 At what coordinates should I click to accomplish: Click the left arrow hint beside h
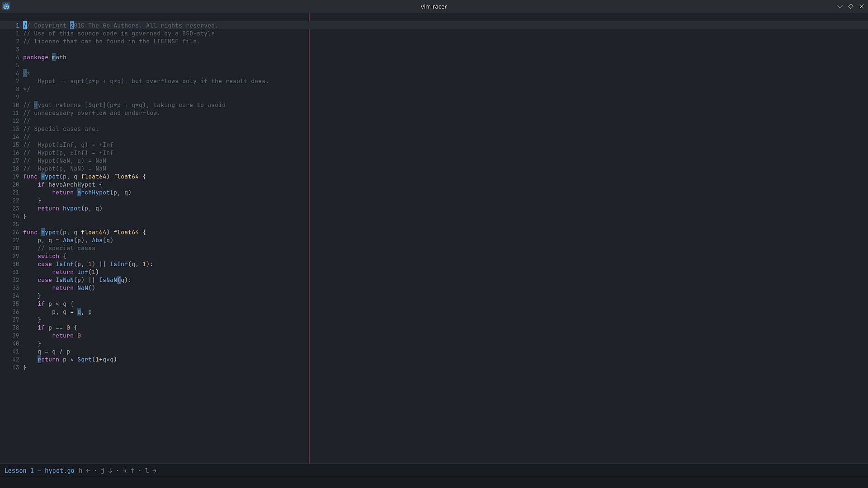(88, 471)
